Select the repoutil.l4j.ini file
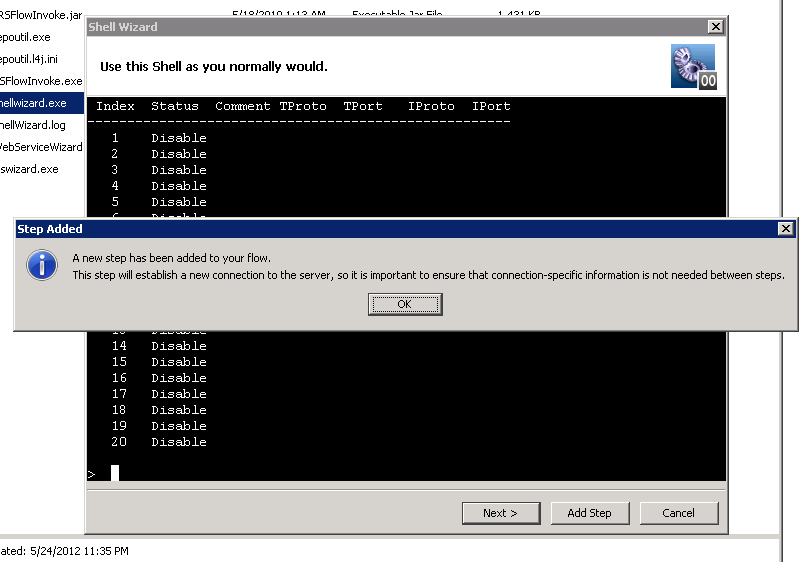The width and height of the screenshot is (804, 562). pyautogui.click(x=30, y=59)
